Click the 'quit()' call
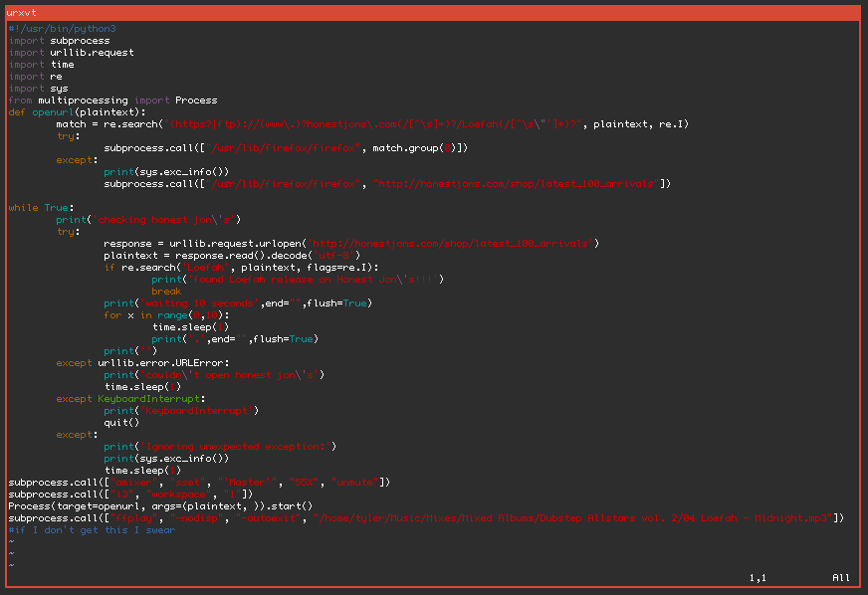This screenshot has height=595, width=868. 121,423
